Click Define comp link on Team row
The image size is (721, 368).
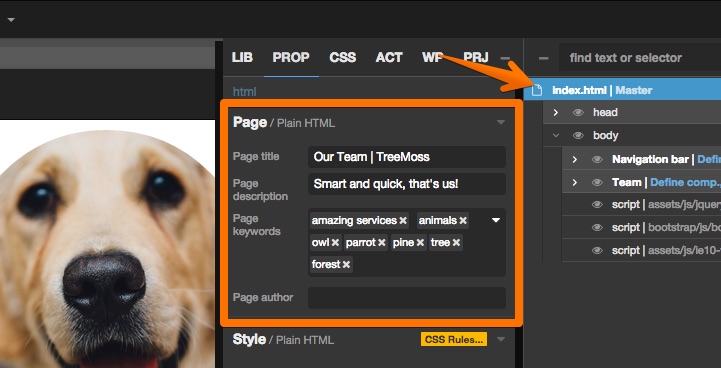point(685,182)
